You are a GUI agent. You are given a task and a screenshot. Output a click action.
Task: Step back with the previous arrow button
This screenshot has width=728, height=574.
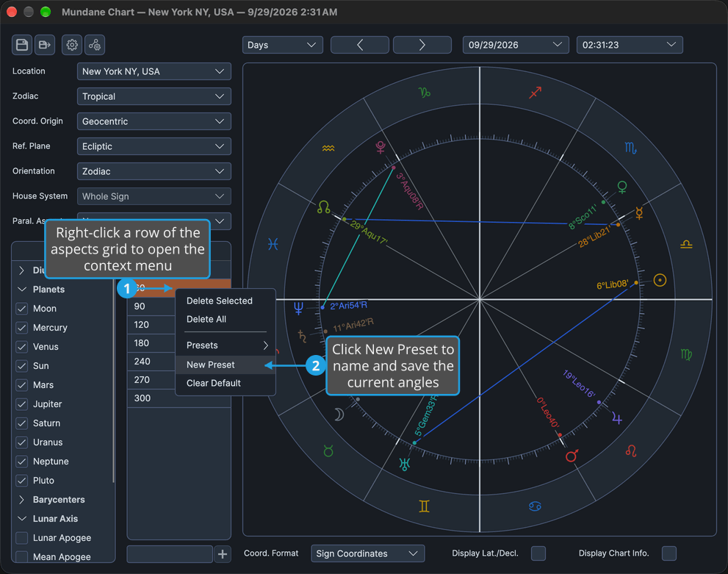[360, 45]
